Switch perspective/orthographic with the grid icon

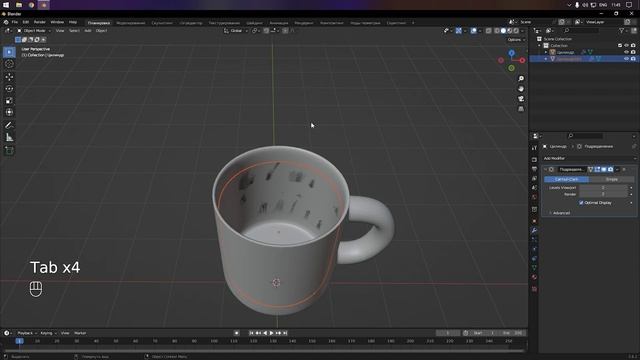[521, 109]
